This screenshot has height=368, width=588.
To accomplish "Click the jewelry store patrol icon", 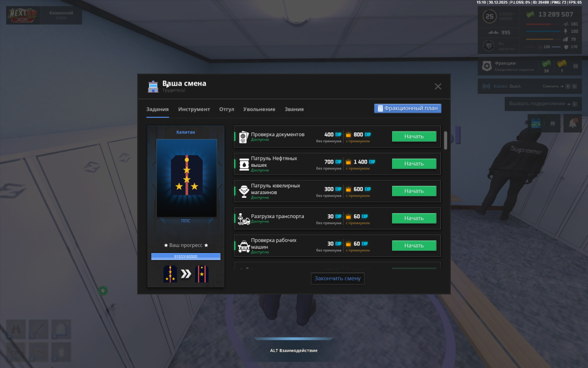I will point(243,191).
